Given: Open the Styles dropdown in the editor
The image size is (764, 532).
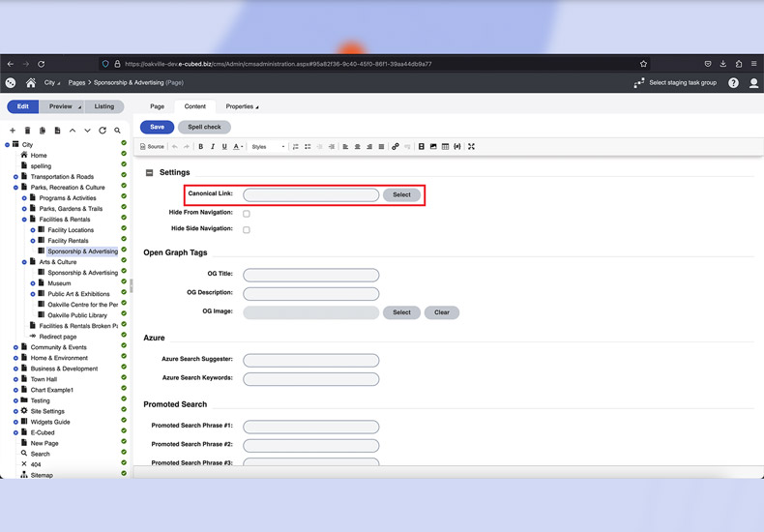Looking at the screenshot, I should click(268, 147).
